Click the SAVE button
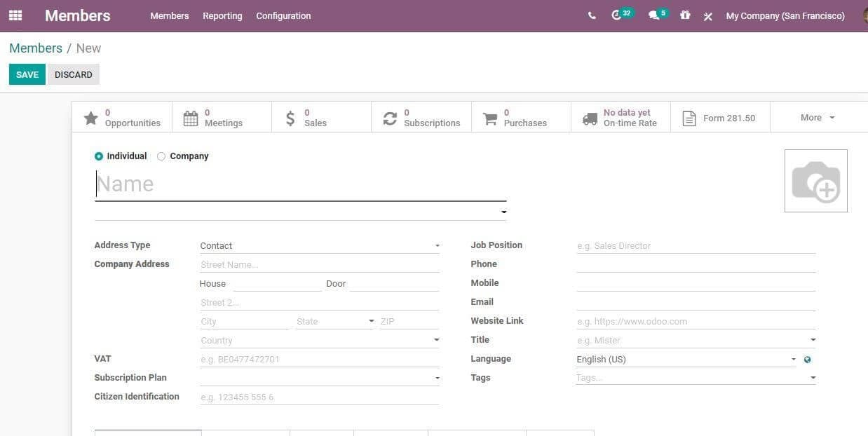This screenshot has height=436, width=868. click(27, 74)
